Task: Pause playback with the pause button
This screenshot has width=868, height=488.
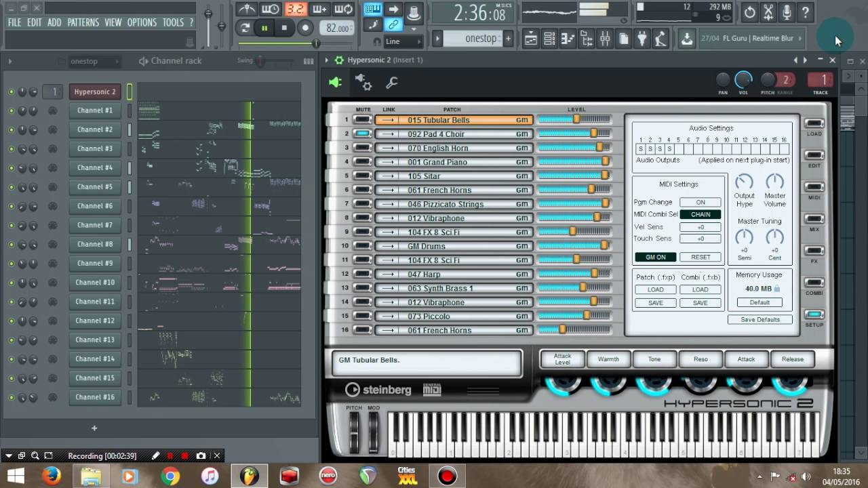Action: click(264, 28)
